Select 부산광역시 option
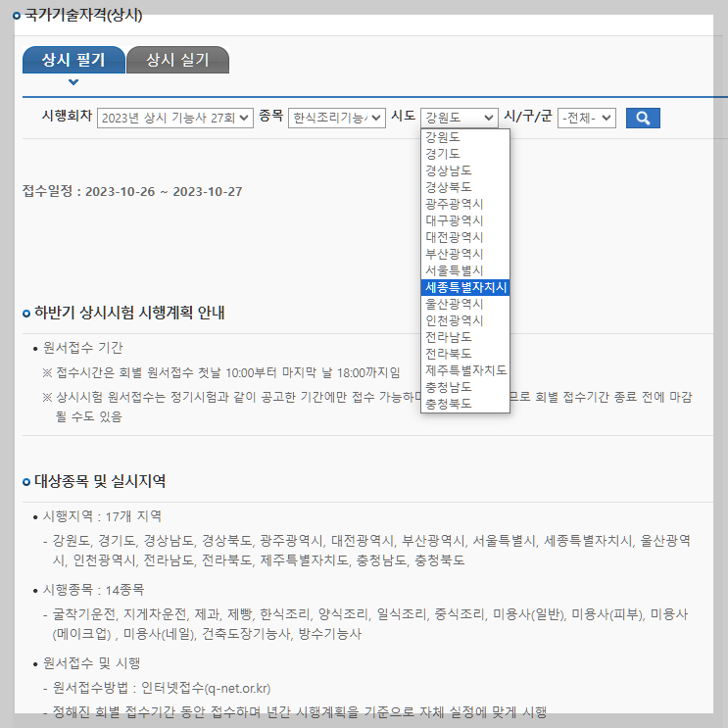The width and height of the screenshot is (728, 728). (465, 254)
